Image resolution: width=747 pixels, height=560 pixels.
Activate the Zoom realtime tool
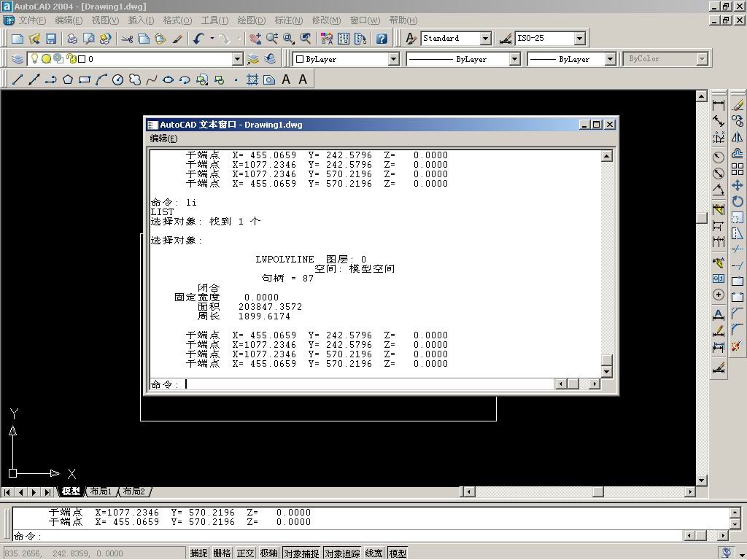tap(272, 39)
